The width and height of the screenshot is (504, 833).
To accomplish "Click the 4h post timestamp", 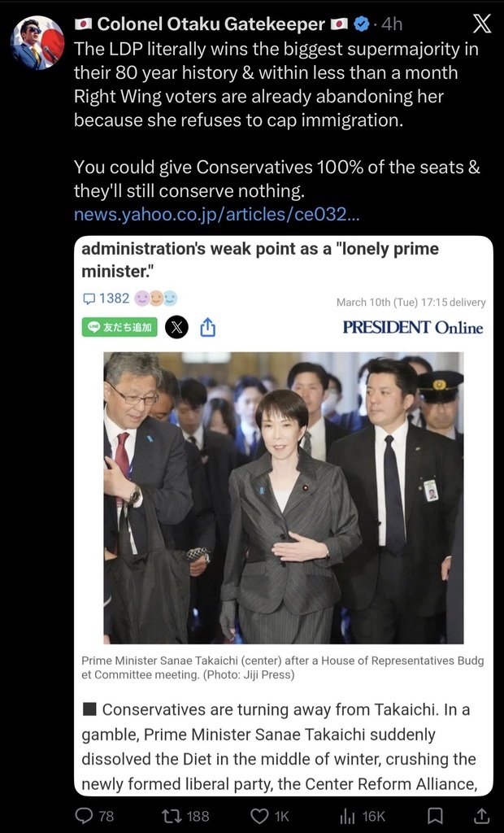I will 392,24.
